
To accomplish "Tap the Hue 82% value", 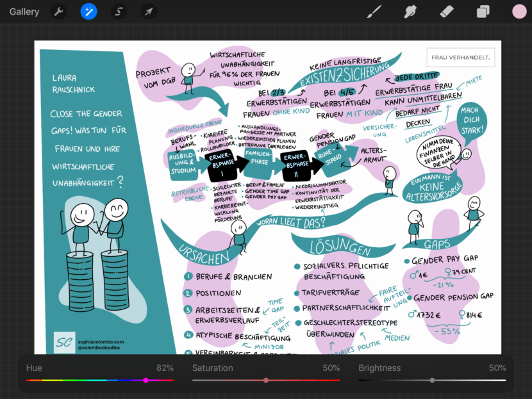I will (x=165, y=368).
